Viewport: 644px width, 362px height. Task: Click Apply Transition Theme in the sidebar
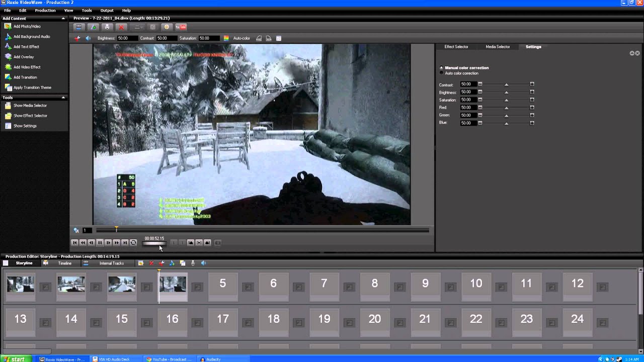(x=32, y=87)
